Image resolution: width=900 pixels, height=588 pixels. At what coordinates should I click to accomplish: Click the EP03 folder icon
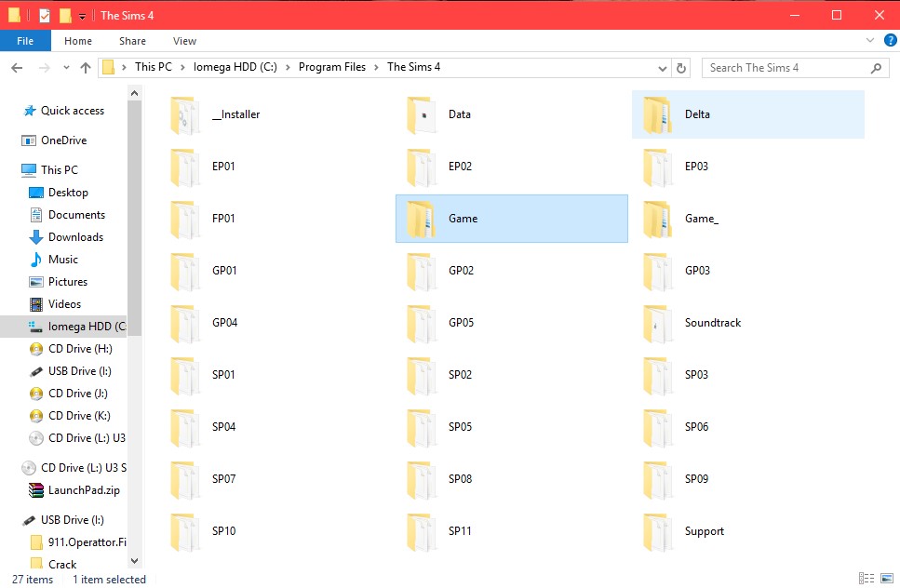658,167
